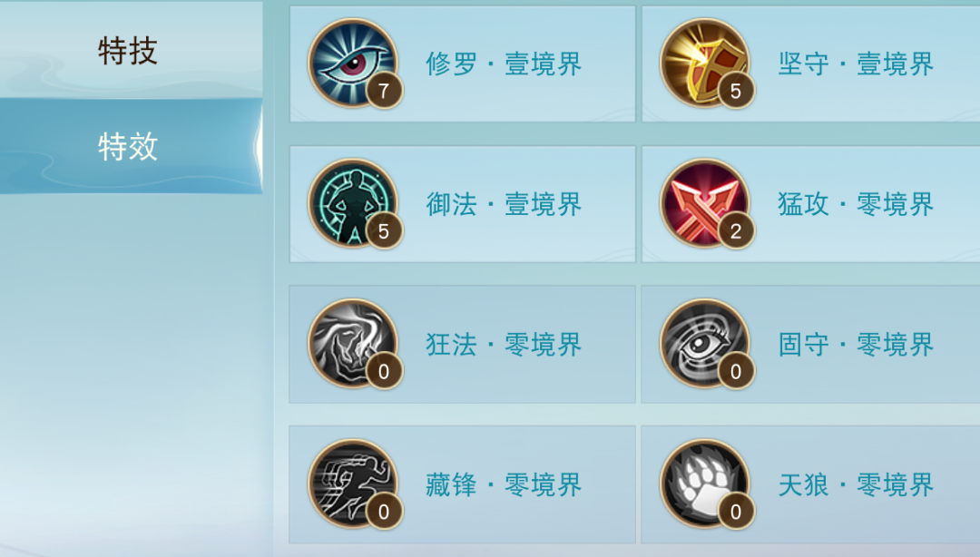Screen dimensions: 980x557
Task: Open the 坚守·壹境界 label
Action: (856, 64)
